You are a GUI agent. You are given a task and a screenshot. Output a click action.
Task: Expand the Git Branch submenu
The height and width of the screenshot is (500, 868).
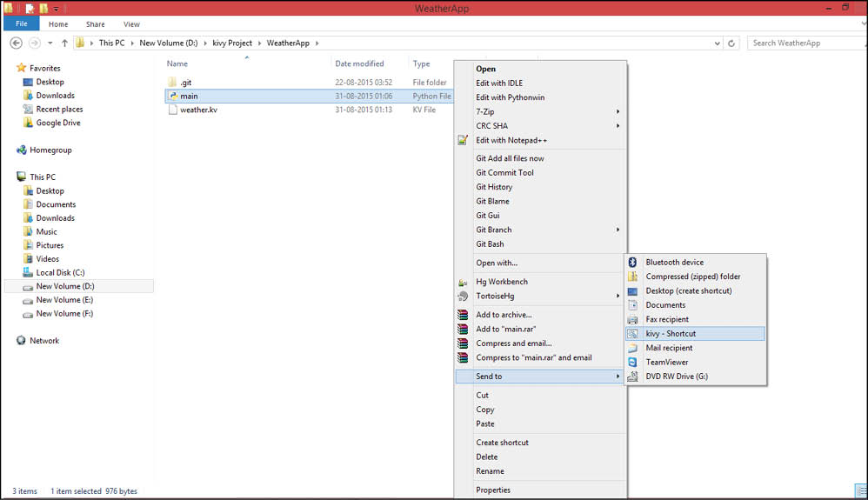click(x=618, y=230)
